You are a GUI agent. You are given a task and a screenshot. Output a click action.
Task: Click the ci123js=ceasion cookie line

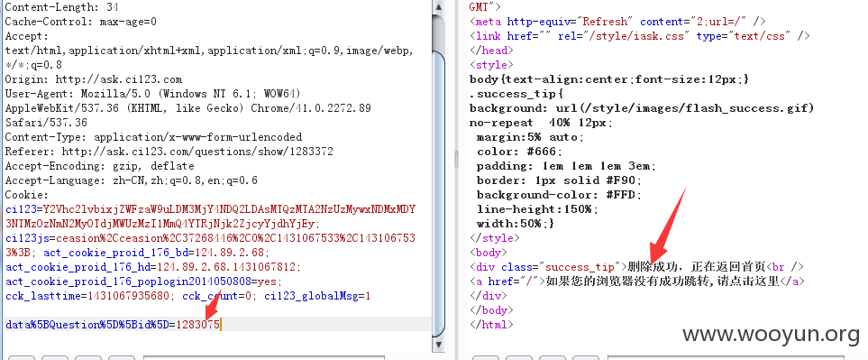click(210, 238)
